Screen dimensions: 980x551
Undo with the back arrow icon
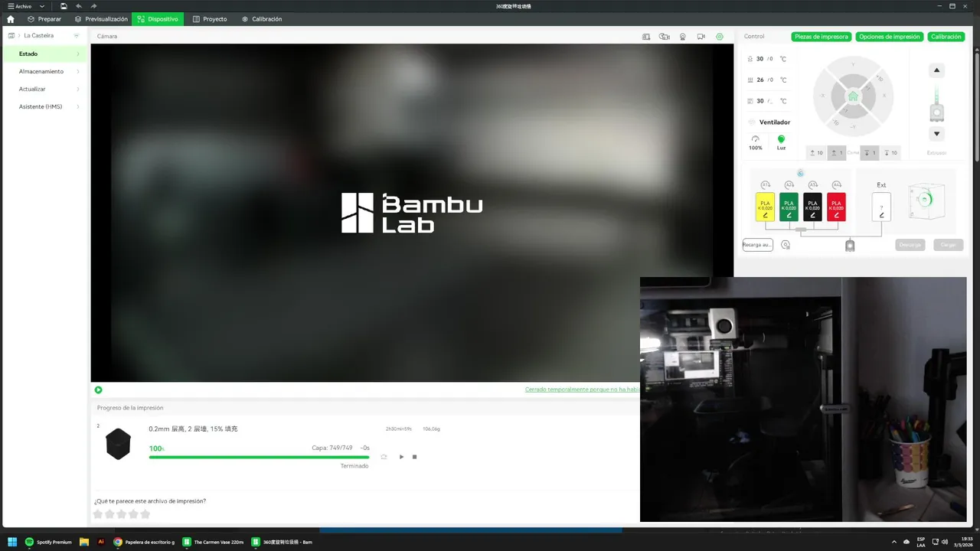pos(79,6)
